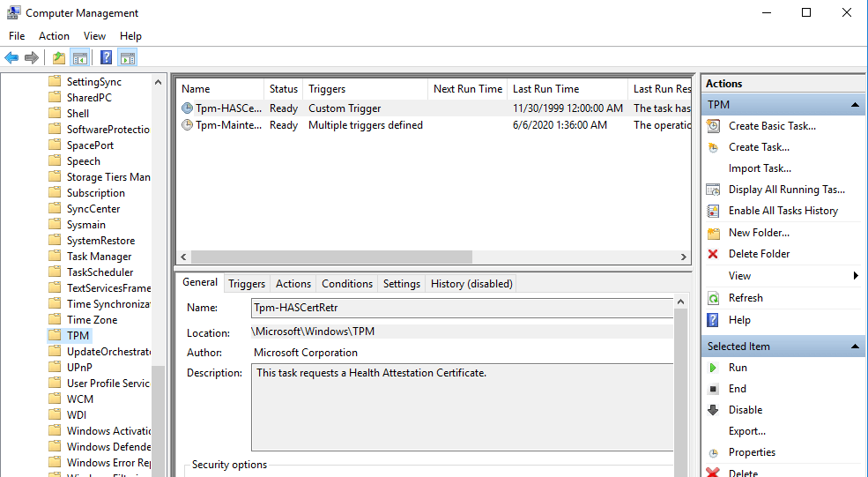Image resolution: width=868 pixels, height=477 pixels.
Task: Click Display All Running Tasks icon
Action: point(714,190)
